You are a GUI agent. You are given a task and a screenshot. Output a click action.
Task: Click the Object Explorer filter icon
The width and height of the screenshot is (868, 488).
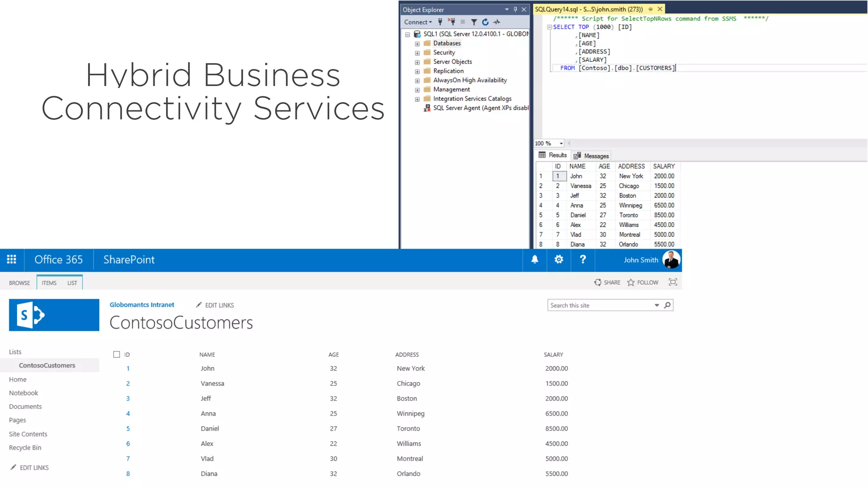[474, 22]
